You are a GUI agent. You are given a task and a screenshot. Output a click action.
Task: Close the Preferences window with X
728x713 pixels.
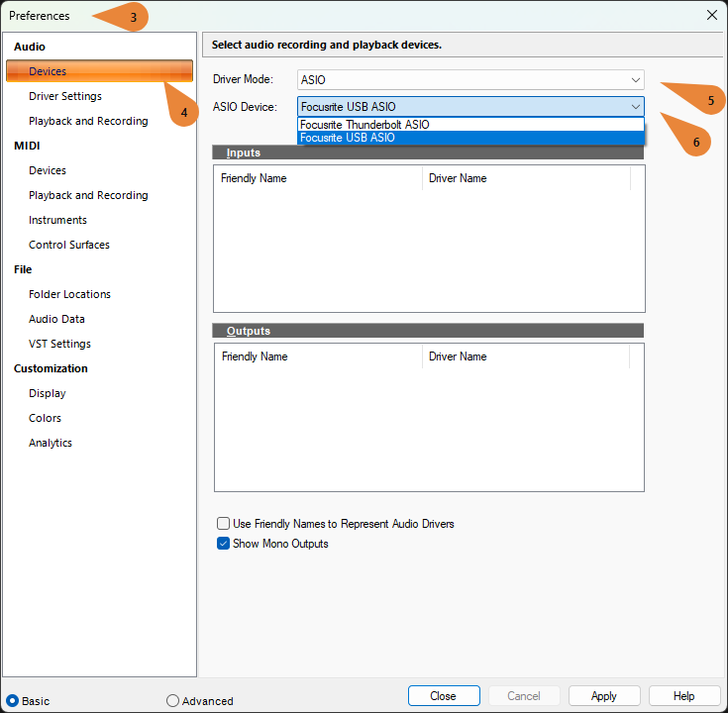click(712, 15)
